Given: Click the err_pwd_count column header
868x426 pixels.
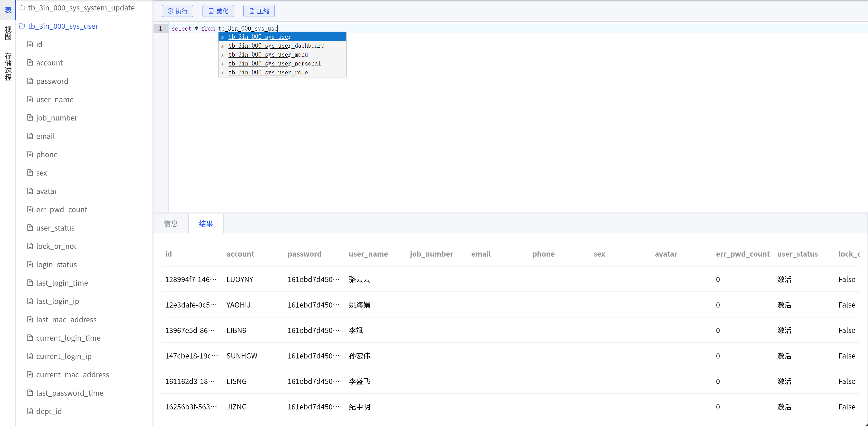Looking at the screenshot, I should pyautogui.click(x=743, y=254).
